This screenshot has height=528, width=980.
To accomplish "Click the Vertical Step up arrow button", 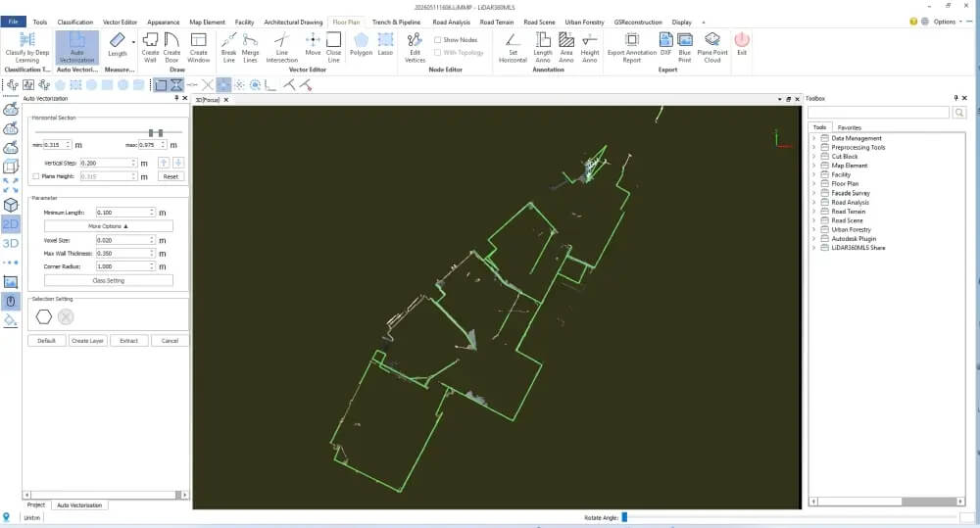I will pyautogui.click(x=164, y=163).
